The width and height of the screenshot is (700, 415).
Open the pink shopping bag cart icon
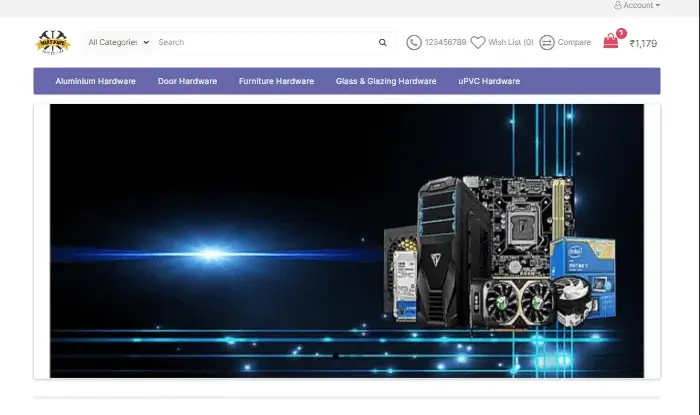coord(610,42)
